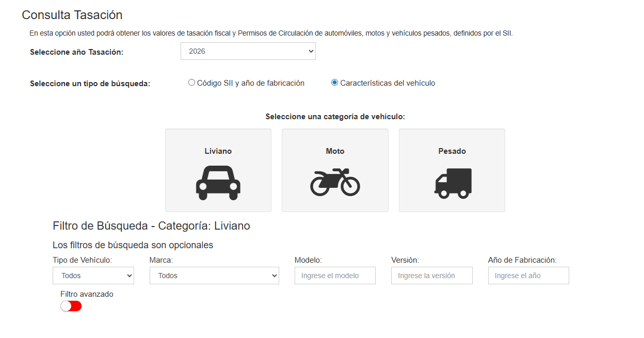Click the 'Características del vehículo' label text
The width and height of the screenshot is (644, 338).
click(x=388, y=83)
